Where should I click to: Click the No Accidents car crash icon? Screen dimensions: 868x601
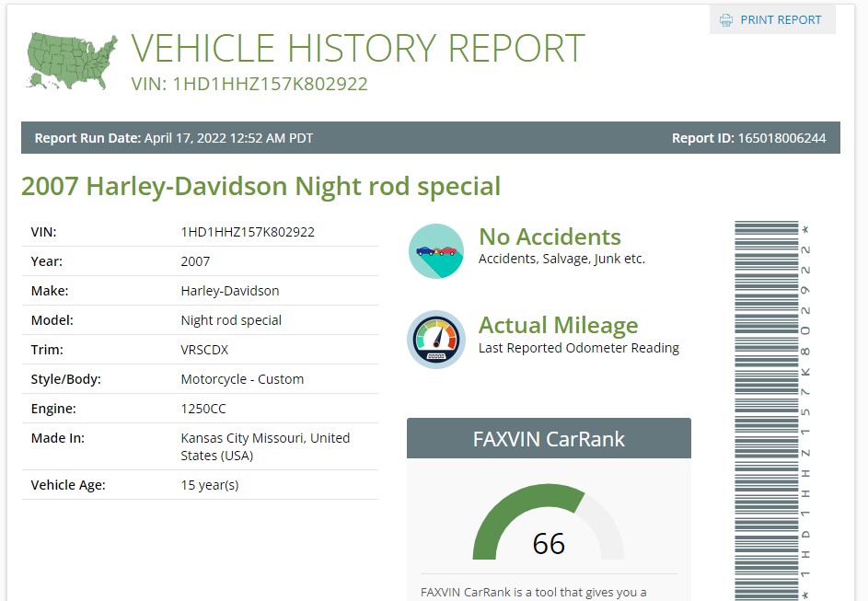[x=436, y=250]
